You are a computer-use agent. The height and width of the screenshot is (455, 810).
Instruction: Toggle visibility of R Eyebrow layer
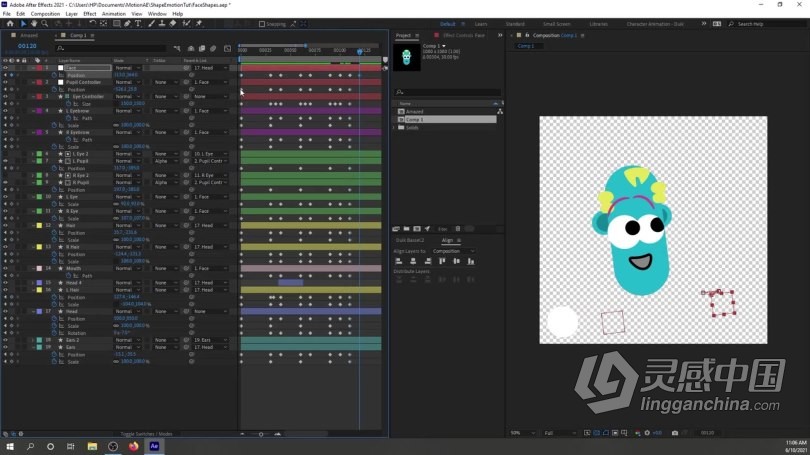click(5, 132)
